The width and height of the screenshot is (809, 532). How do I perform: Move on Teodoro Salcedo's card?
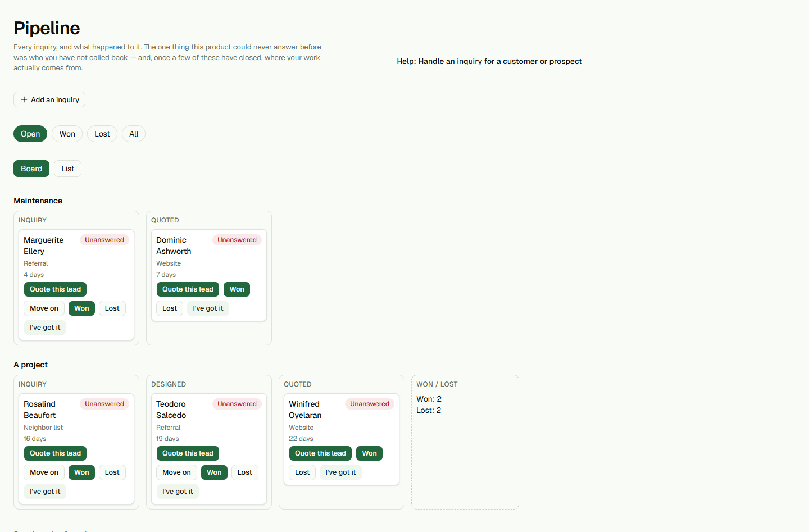176,472
